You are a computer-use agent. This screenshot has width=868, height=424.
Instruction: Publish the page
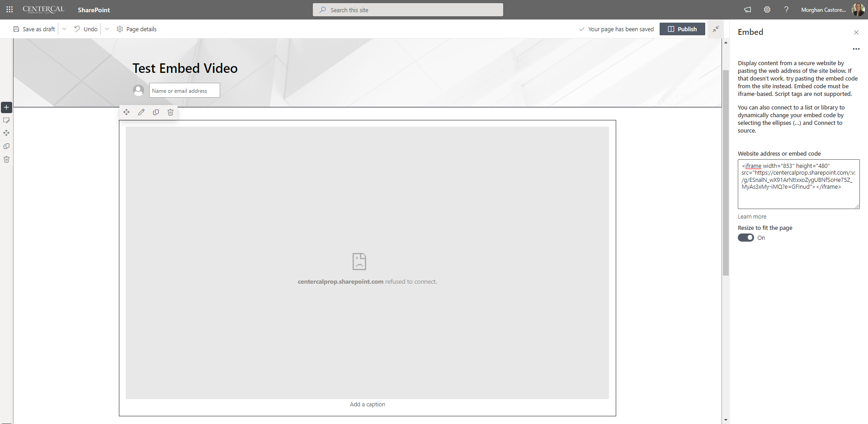tap(682, 29)
